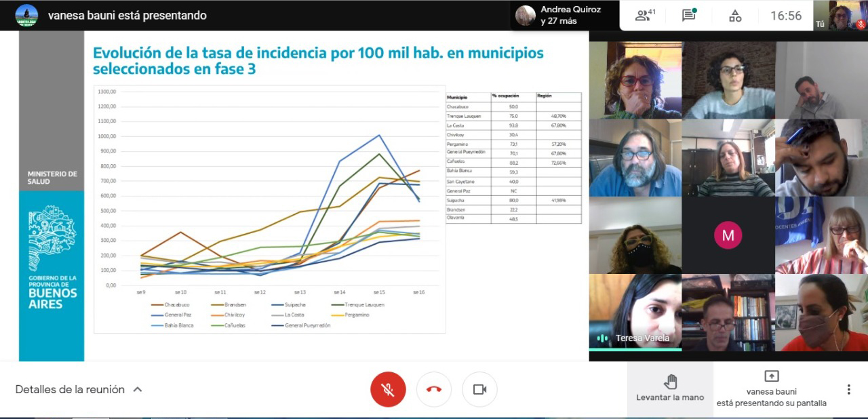Viewport: 868px width, 419px height.
Task: Expand the 'Detalles de la reunión' chevron
Action: click(138, 389)
